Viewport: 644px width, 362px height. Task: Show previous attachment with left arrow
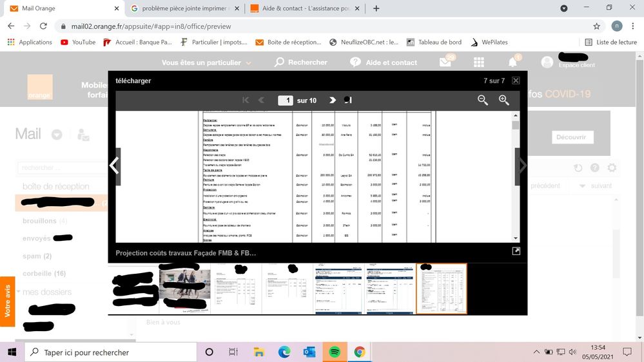(x=114, y=166)
